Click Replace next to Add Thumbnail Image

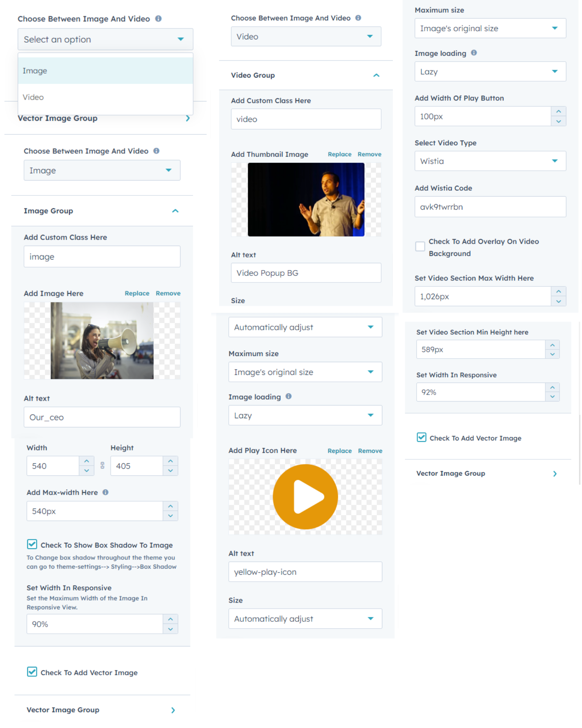coord(339,154)
